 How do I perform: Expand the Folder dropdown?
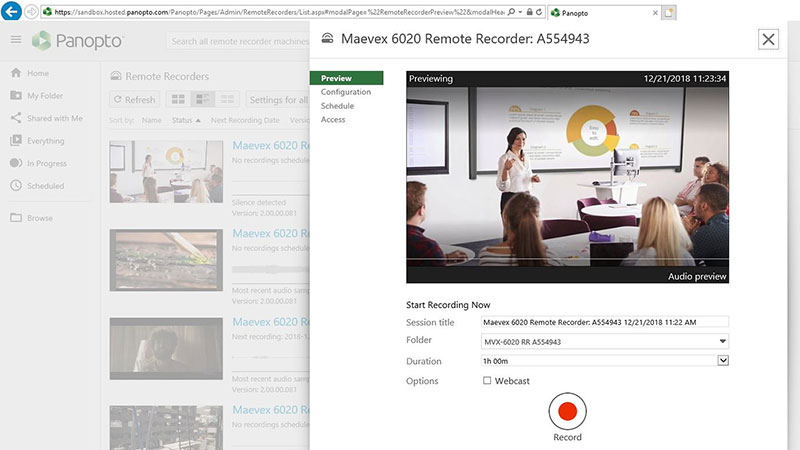point(723,342)
